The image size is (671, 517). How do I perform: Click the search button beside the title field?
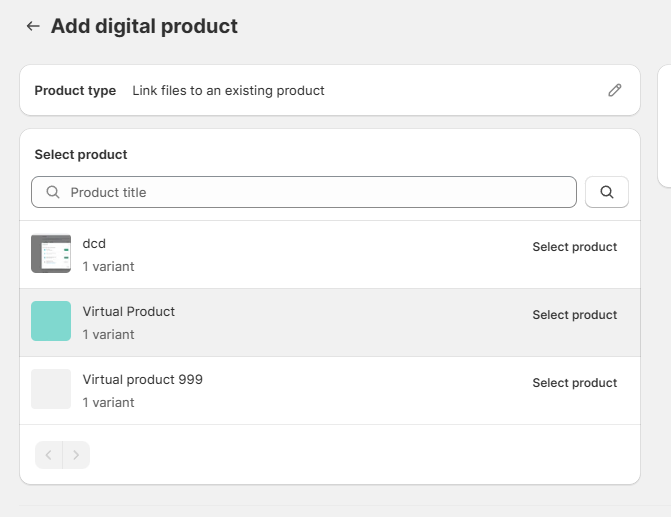tap(606, 192)
